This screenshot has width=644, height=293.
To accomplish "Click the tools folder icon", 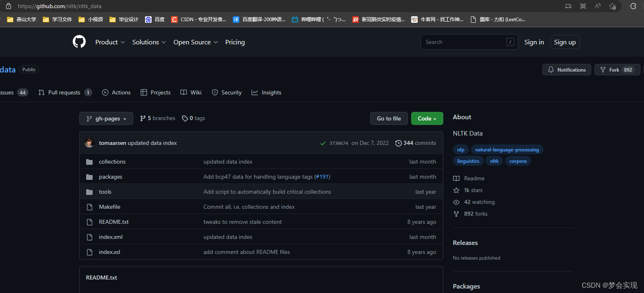I will tap(89, 192).
